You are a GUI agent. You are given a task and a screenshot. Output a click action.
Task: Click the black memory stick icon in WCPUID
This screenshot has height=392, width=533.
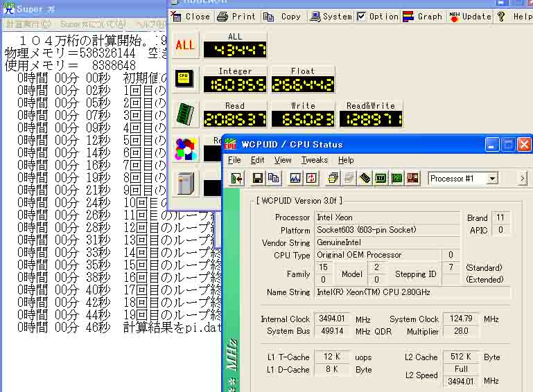click(x=365, y=178)
